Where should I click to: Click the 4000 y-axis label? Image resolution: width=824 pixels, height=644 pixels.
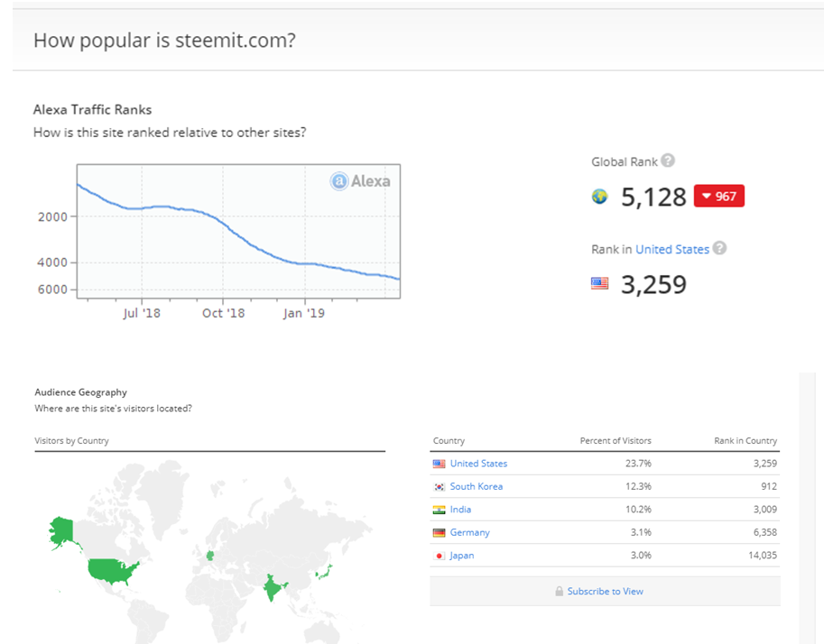(x=52, y=262)
